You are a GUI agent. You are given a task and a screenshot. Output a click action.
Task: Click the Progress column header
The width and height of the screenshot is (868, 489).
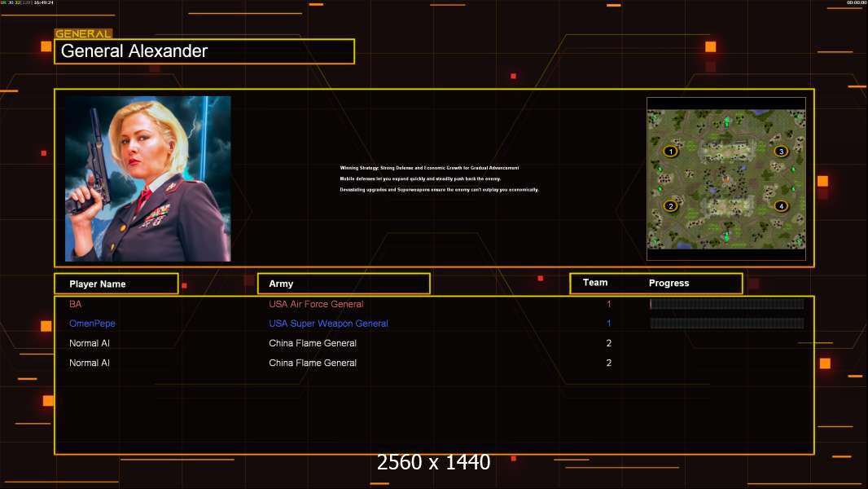coord(669,283)
